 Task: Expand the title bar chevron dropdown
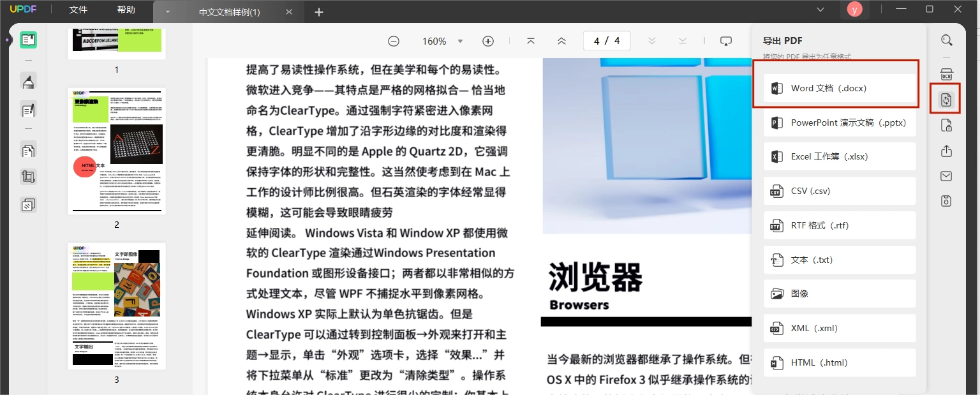point(820,10)
